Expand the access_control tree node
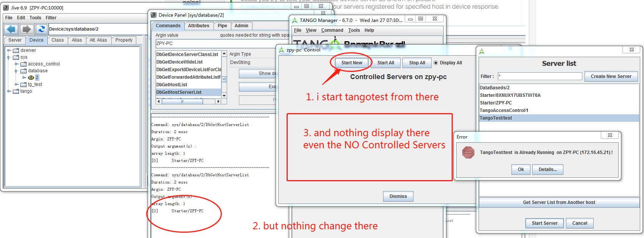 (x=16, y=64)
